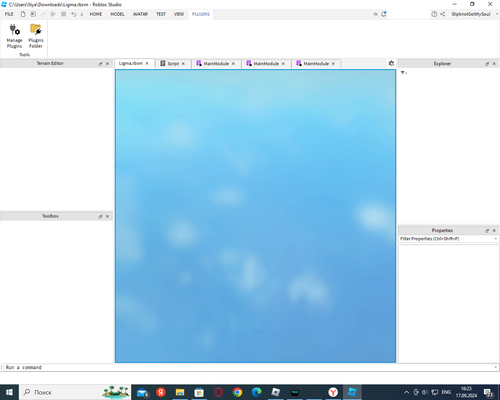
Task: Collapse the ribbon with the up arrow
Action: 375,14
